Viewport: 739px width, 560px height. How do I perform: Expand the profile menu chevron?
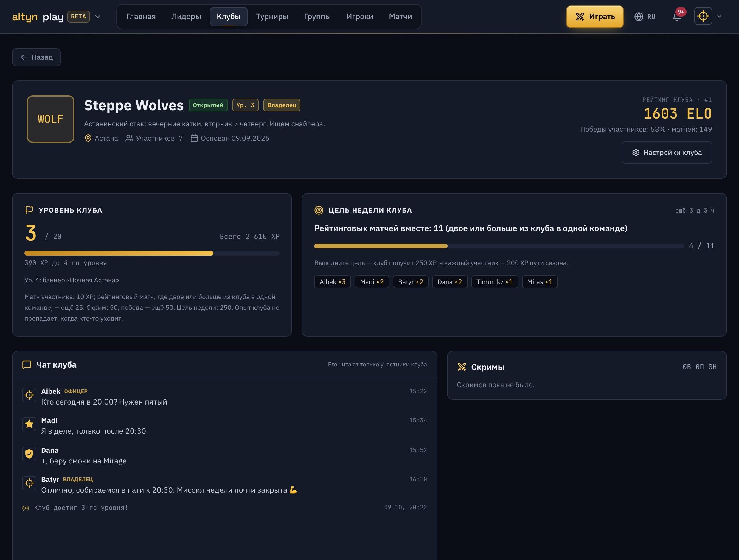[x=719, y=16]
